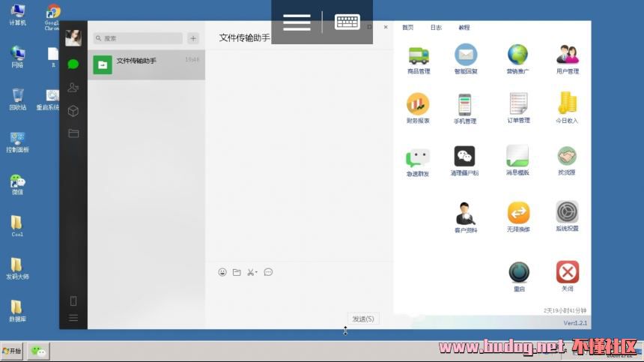Open WeChat files folder sidebar icon

[73, 133]
